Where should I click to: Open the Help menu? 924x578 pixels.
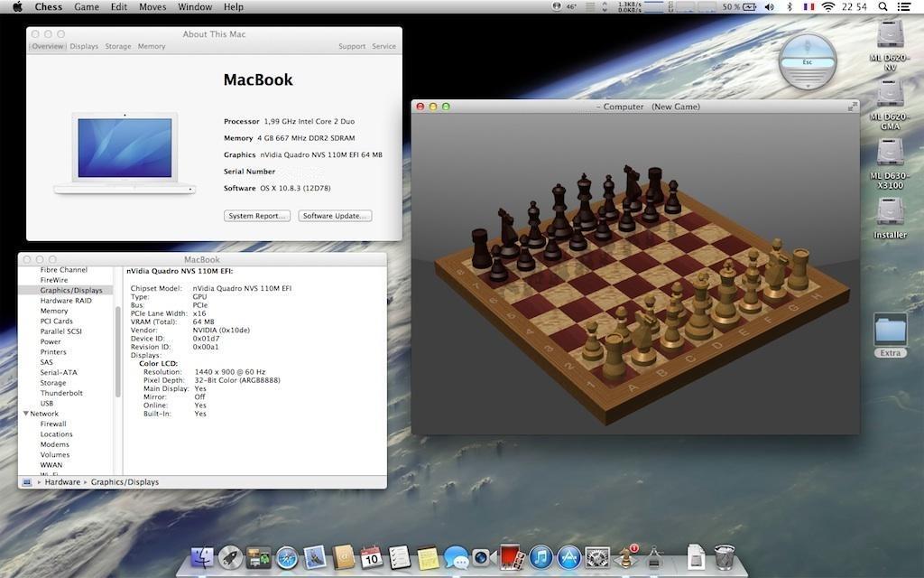(234, 6)
